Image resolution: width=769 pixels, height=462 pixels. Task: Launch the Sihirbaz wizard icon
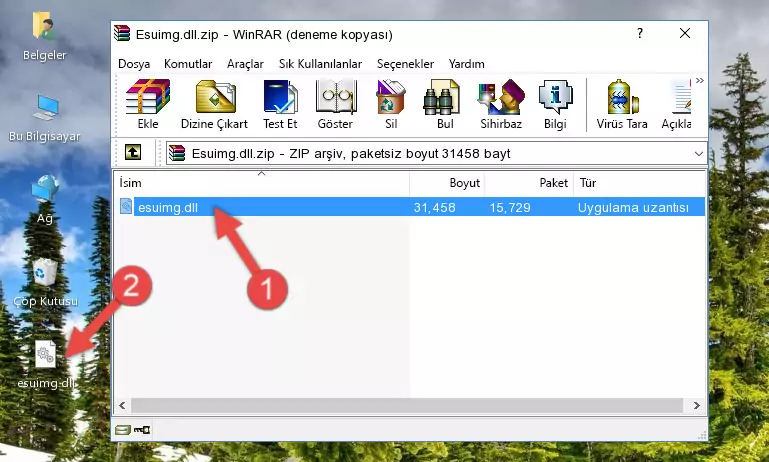click(501, 104)
